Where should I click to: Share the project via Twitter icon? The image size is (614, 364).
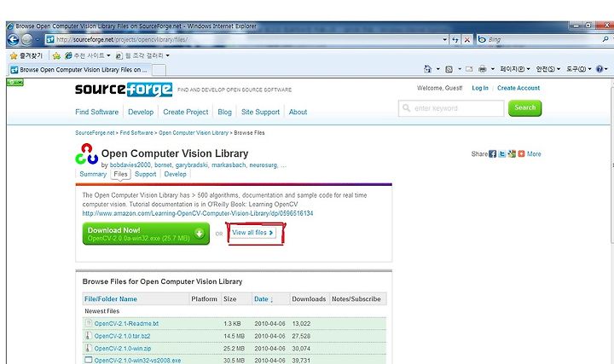(502, 153)
